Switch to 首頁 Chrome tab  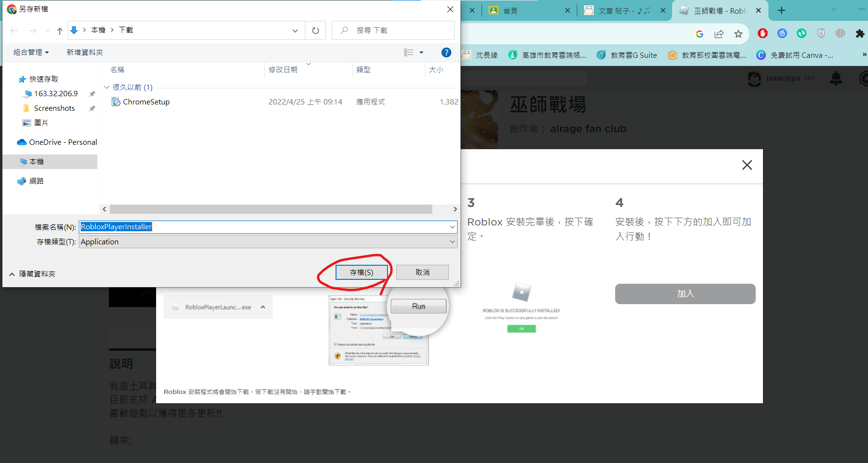click(x=510, y=11)
